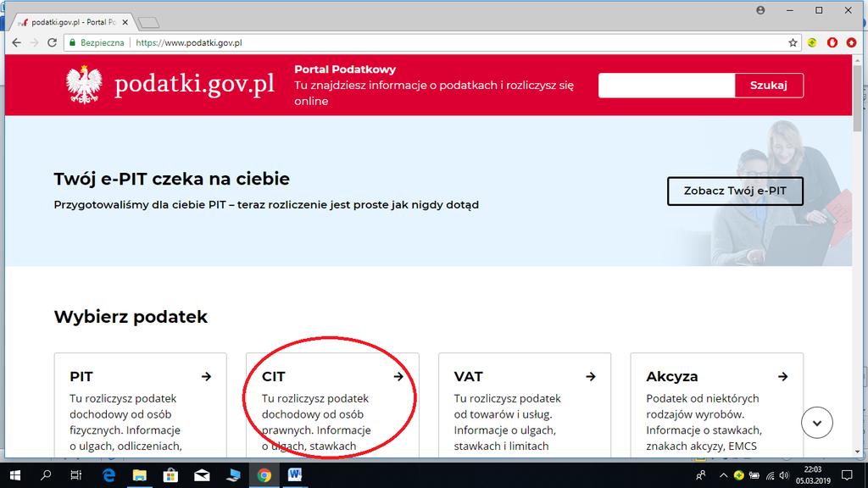Screen dimensions: 868x488
Task: Open Windows taskbar search
Action: point(46,475)
